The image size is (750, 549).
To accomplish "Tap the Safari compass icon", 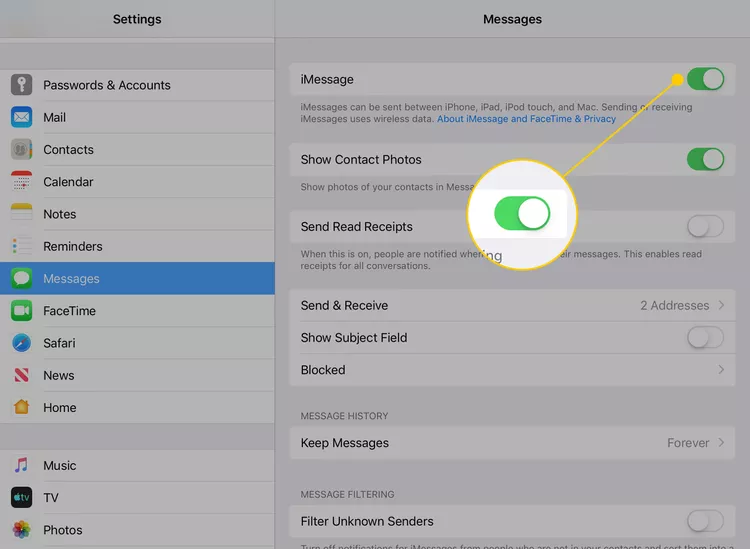I will 22,343.
